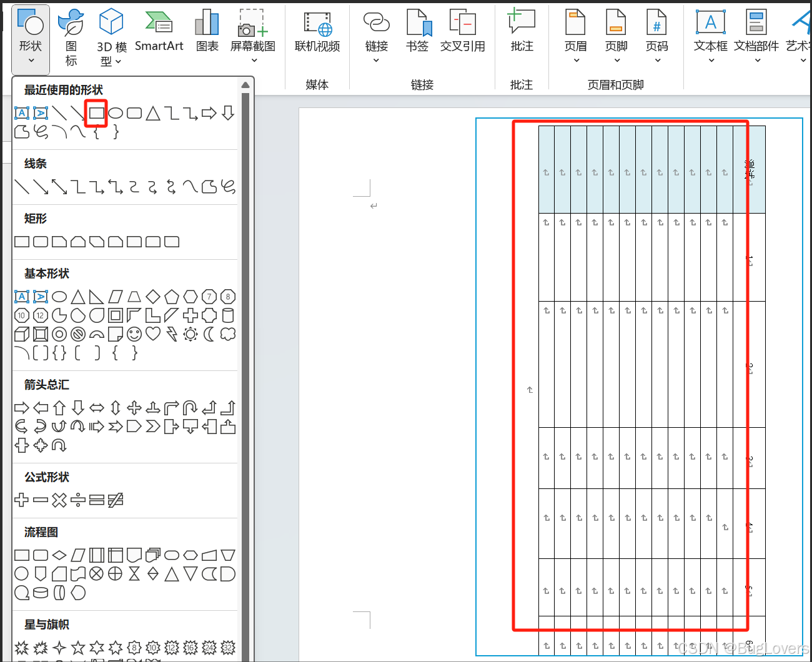Open the 屏幕截图 screenshot dropdown
Viewport: 812px width, 662px height.
click(253, 36)
